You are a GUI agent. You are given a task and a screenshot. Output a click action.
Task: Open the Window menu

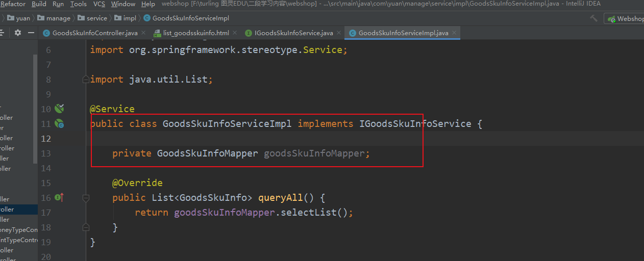(x=123, y=4)
